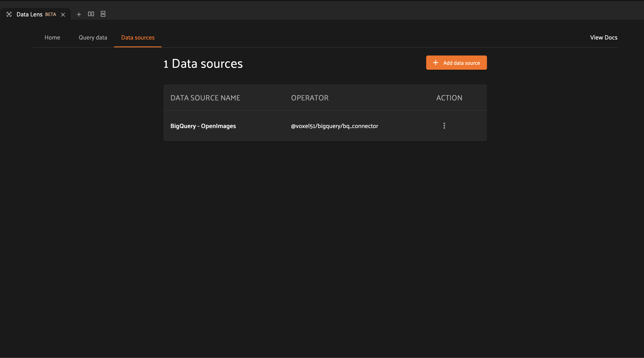Click the DATA SOURCE NAME column header

pyautogui.click(x=205, y=98)
